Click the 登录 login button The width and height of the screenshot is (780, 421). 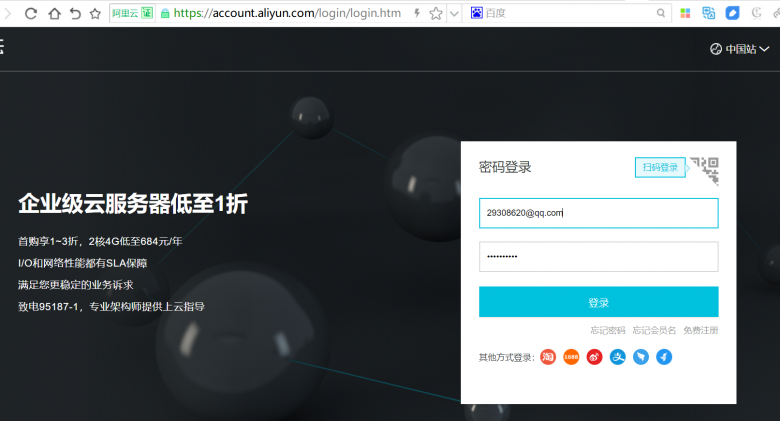click(x=598, y=302)
